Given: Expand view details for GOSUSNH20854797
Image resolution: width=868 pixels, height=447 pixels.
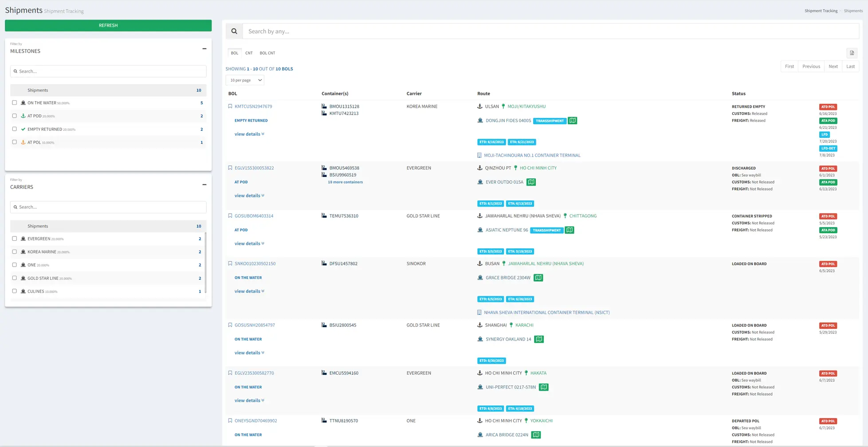Looking at the screenshot, I should (x=249, y=353).
